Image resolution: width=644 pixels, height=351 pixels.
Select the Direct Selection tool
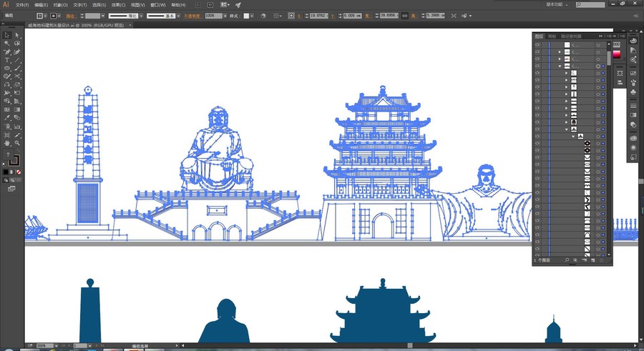click(17, 35)
